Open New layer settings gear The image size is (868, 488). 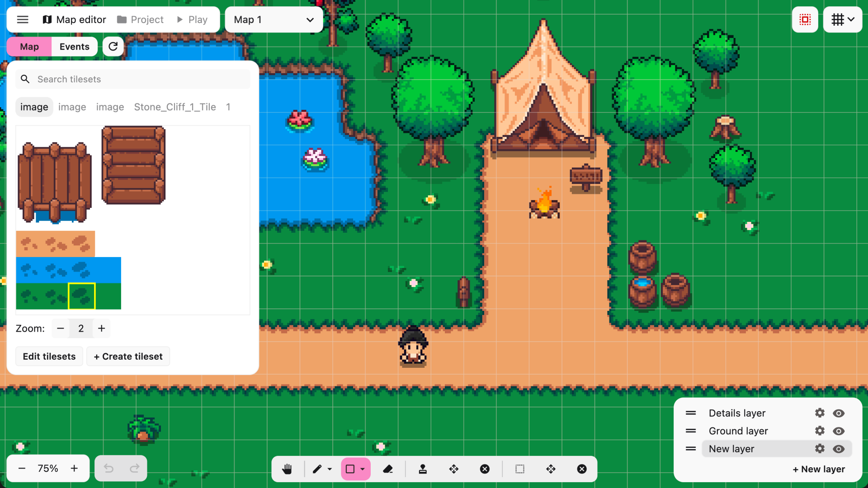pos(820,449)
